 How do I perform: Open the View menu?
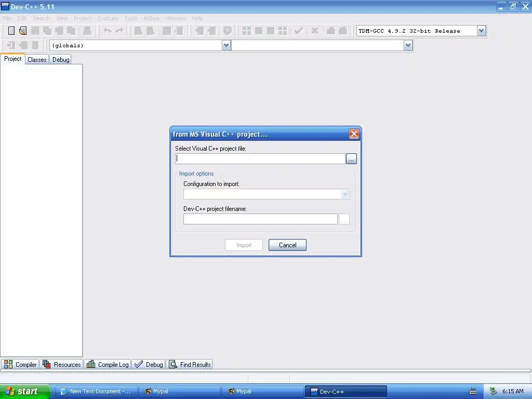click(62, 18)
